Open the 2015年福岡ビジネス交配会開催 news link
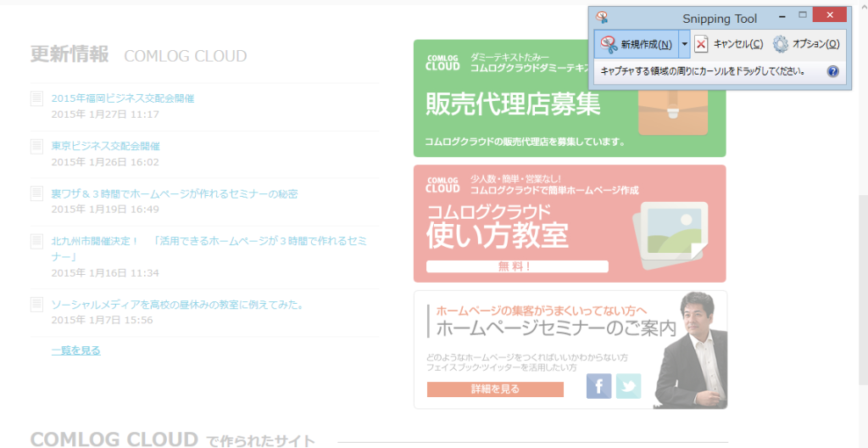The image size is (868, 448). (x=122, y=98)
